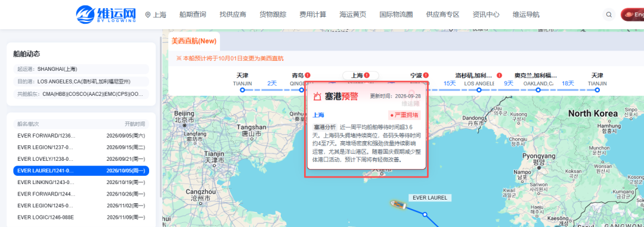Click the 塞港分析 tag in popup
644x227 pixels.
pyautogui.click(x=324, y=128)
